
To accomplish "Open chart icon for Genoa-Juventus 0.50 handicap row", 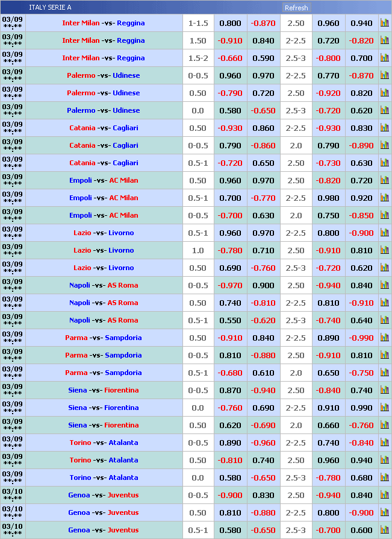I will tap(384, 512).
